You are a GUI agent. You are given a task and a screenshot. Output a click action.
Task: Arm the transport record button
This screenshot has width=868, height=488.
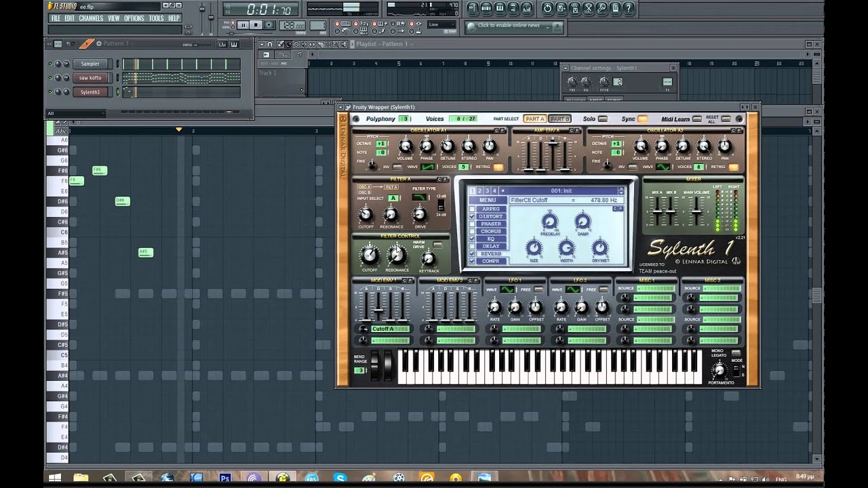pyautogui.click(x=269, y=24)
